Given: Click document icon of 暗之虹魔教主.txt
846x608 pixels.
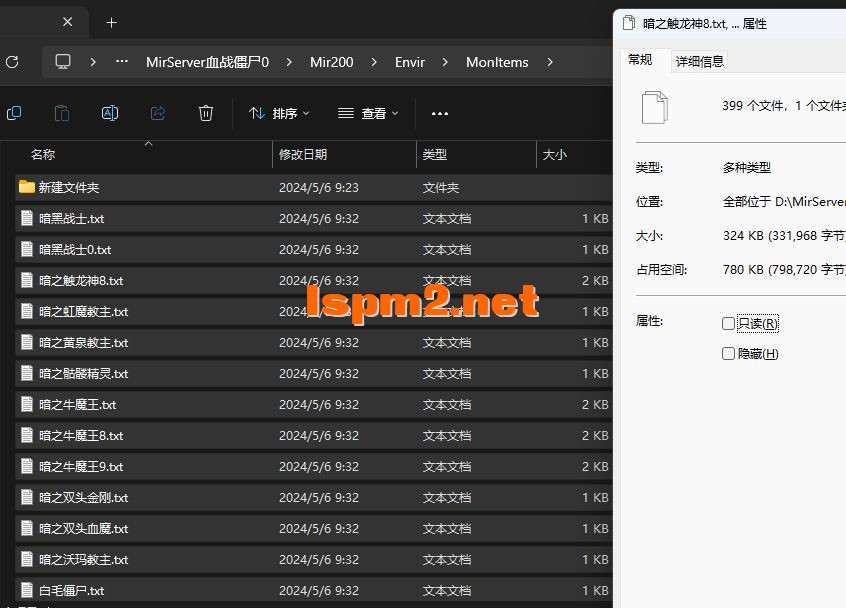Looking at the screenshot, I should point(26,311).
